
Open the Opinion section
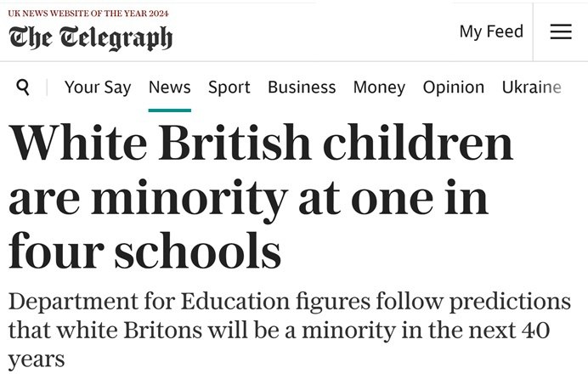coord(454,88)
